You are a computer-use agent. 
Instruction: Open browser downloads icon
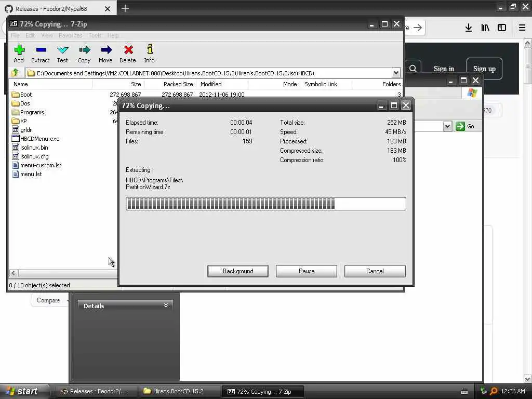469,28
